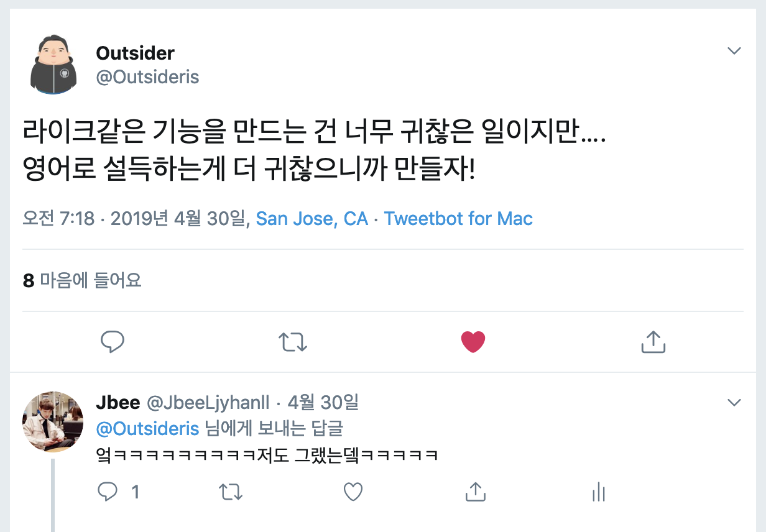
Task: Expand the chevron menu on Jbee's reply
Action: pyautogui.click(x=734, y=403)
